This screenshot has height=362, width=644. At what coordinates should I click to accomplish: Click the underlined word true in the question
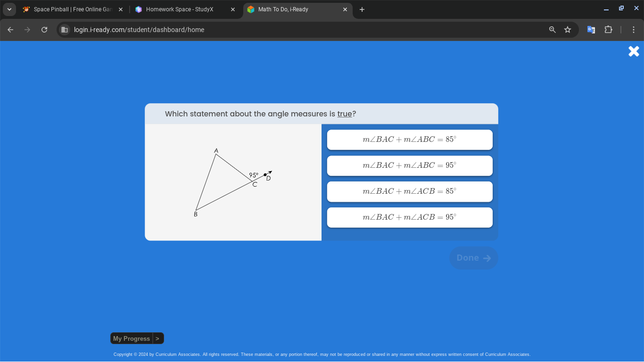345,114
